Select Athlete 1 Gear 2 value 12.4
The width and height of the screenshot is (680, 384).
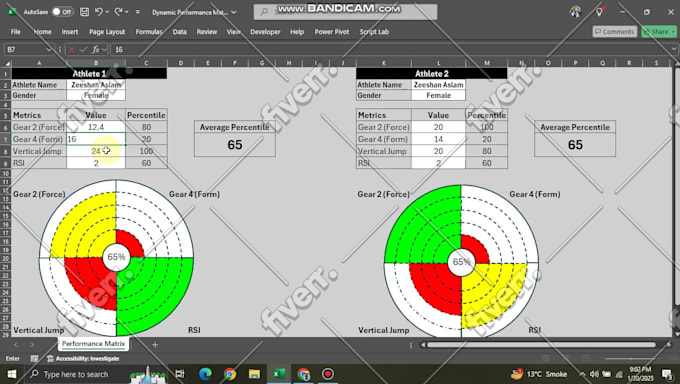click(96, 127)
